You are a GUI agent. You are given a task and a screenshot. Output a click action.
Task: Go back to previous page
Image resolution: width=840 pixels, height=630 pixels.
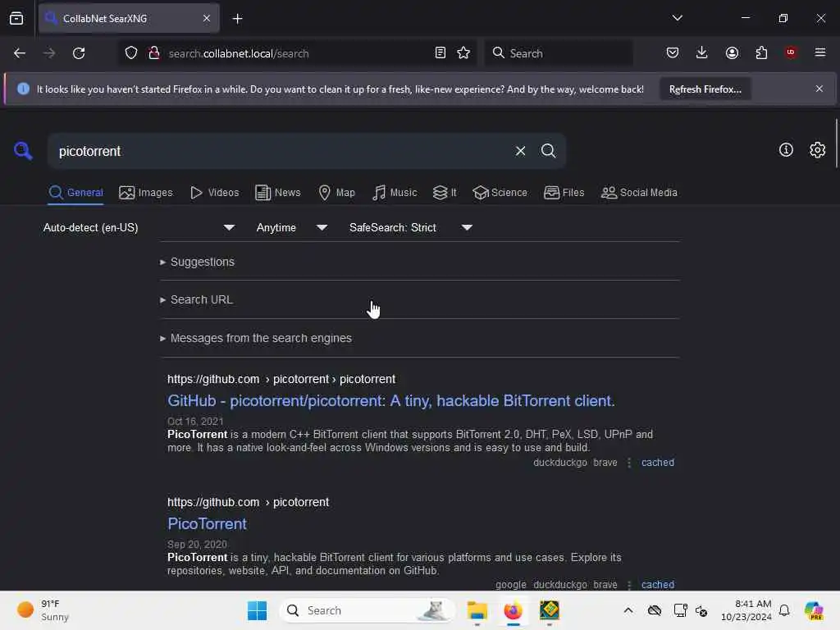coord(20,53)
